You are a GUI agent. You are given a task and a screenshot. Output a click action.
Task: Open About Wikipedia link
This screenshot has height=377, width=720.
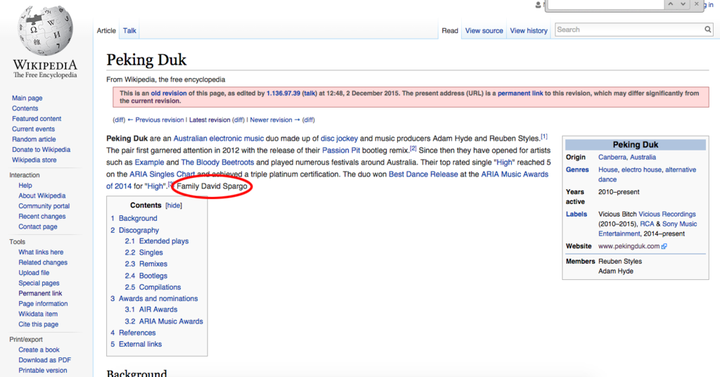42,196
